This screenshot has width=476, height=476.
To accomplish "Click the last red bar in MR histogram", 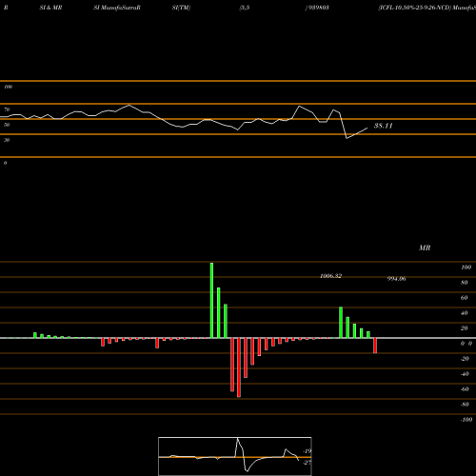I will click(375, 346).
